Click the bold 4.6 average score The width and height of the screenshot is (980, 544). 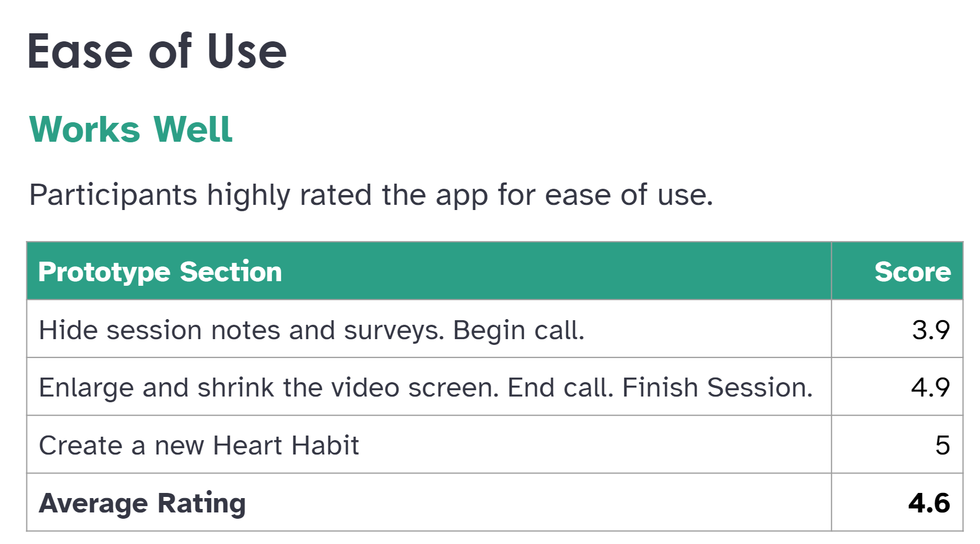click(x=929, y=503)
